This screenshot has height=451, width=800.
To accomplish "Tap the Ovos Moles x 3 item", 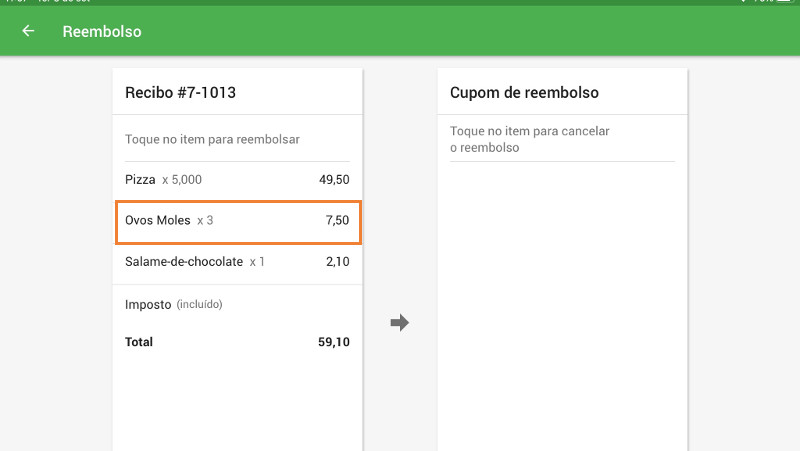I will click(x=238, y=222).
